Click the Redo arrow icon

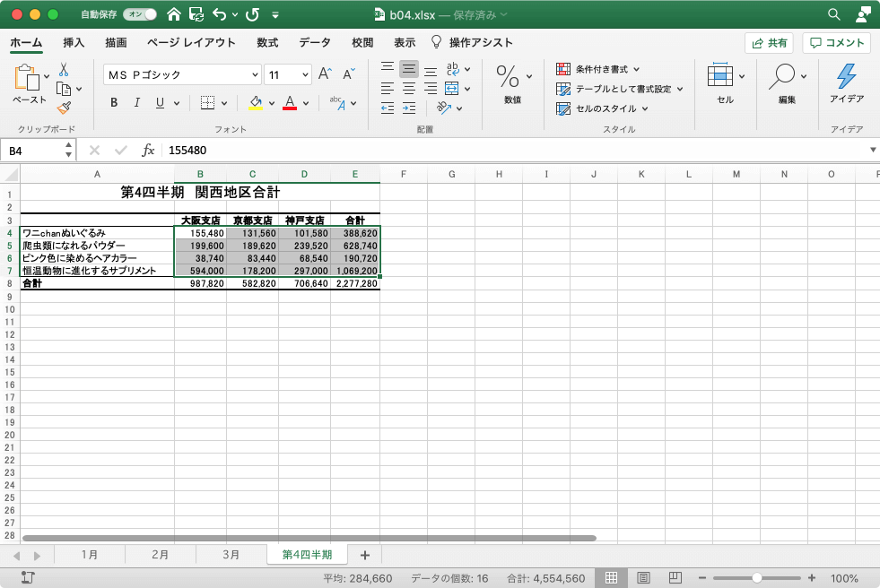point(253,14)
